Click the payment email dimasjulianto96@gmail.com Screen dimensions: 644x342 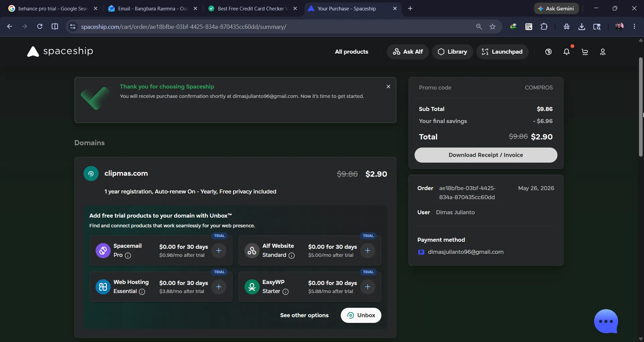(x=466, y=252)
